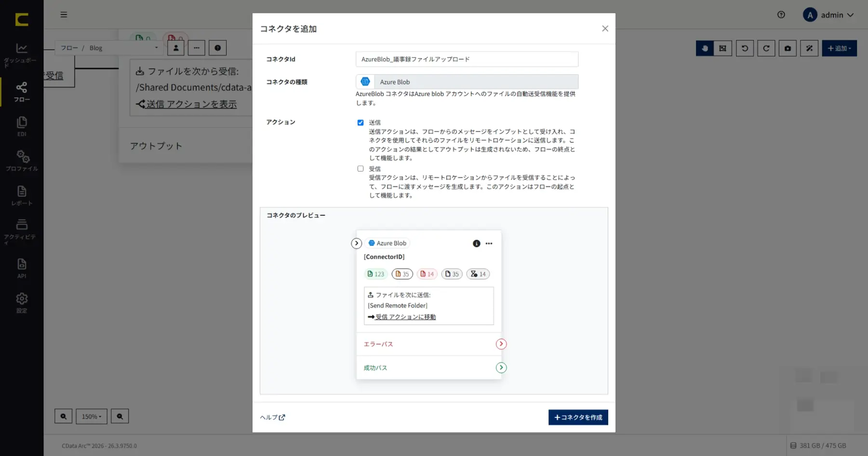868x456 pixels.
Task: Click the disk usage 381 GB indicator
Action: [818, 445]
